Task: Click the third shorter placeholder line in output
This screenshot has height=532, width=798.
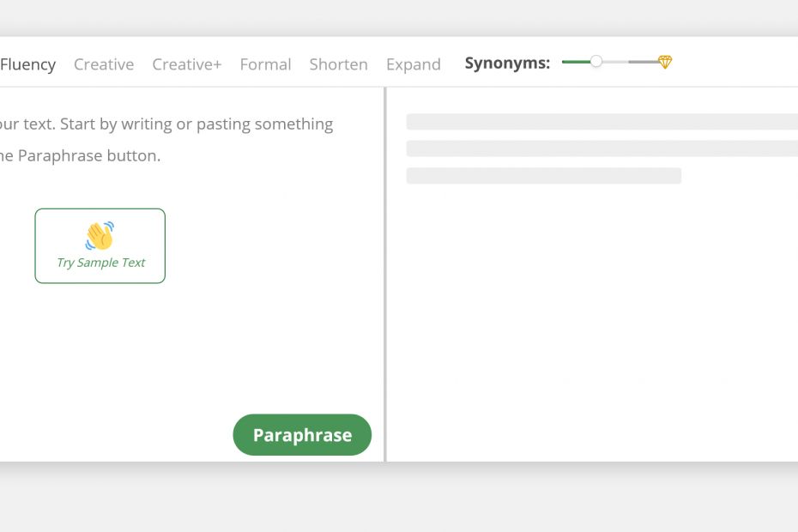Action: (543, 176)
